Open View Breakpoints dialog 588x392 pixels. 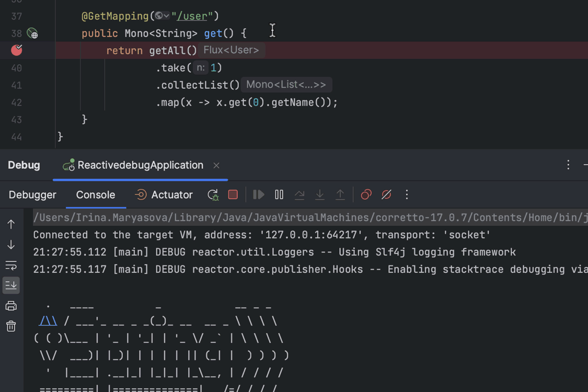pos(366,194)
